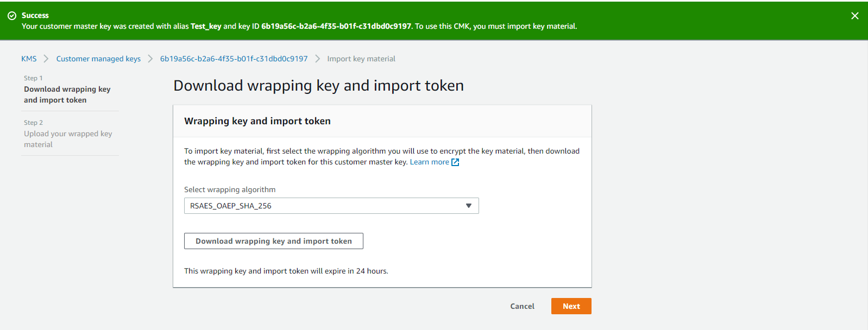Image resolution: width=868 pixels, height=330 pixels.
Task: Open Customer managed keys from breadcrumb
Action: (98, 58)
